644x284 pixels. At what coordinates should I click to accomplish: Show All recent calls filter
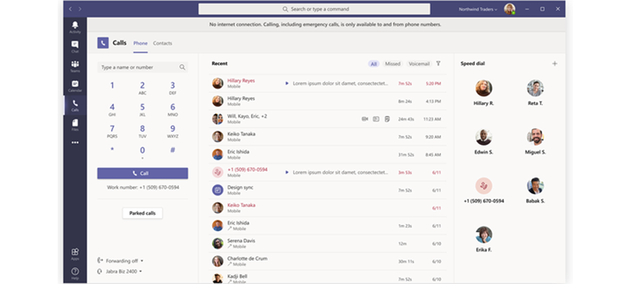tap(373, 64)
